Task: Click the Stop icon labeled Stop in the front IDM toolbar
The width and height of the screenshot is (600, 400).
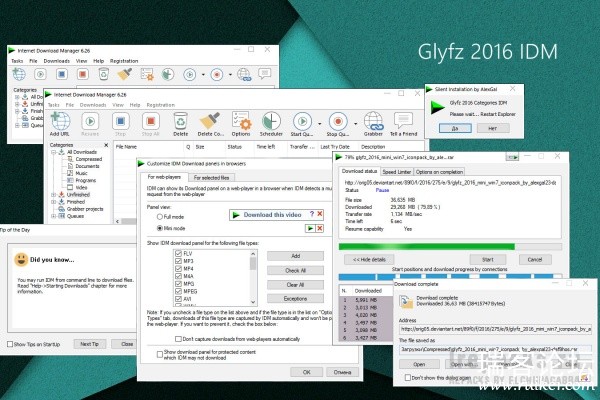Action: pyautogui.click(x=121, y=122)
